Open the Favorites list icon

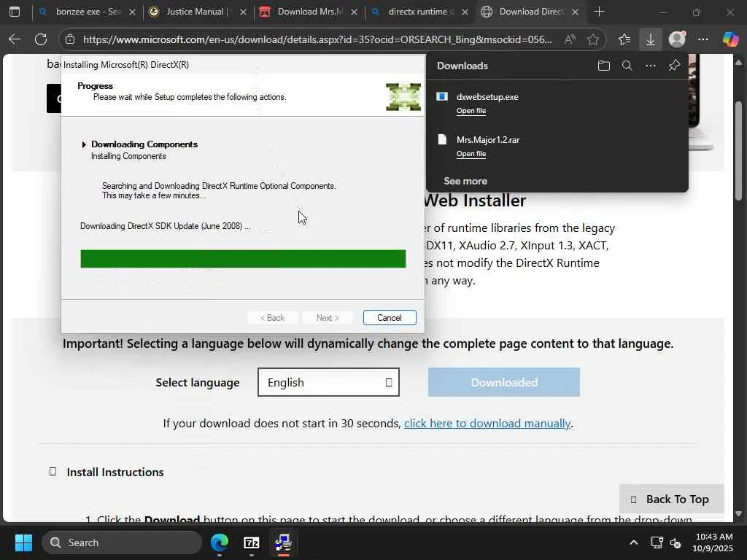click(x=624, y=39)
